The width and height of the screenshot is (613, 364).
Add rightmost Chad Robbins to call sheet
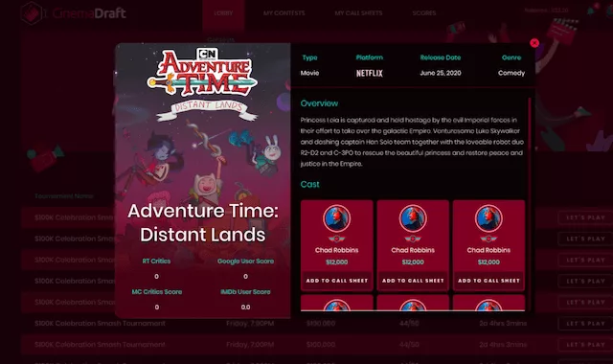(488, 281)
